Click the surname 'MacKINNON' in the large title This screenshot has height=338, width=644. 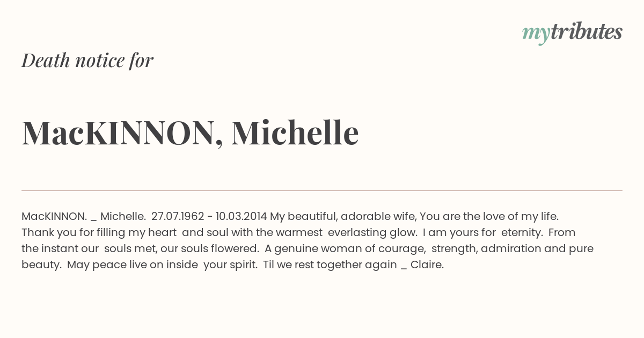coord(119,133)
